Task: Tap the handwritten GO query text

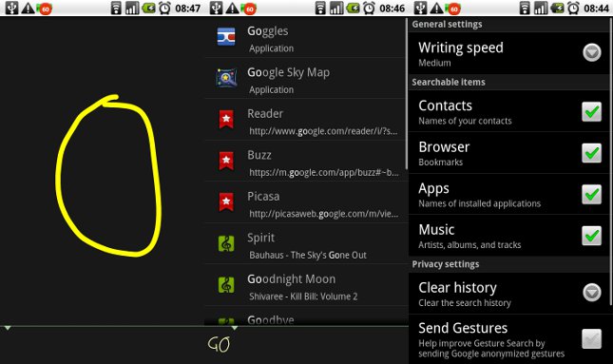Action: (219, 344)
